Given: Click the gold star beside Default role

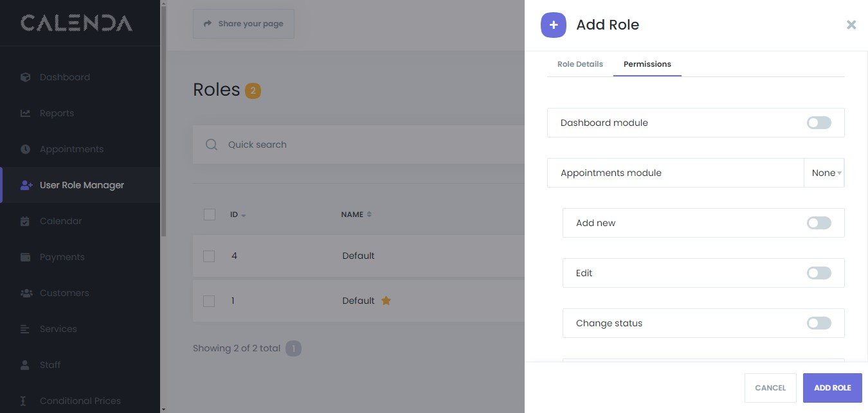Looking at the screenshot, I should (386, 301).
